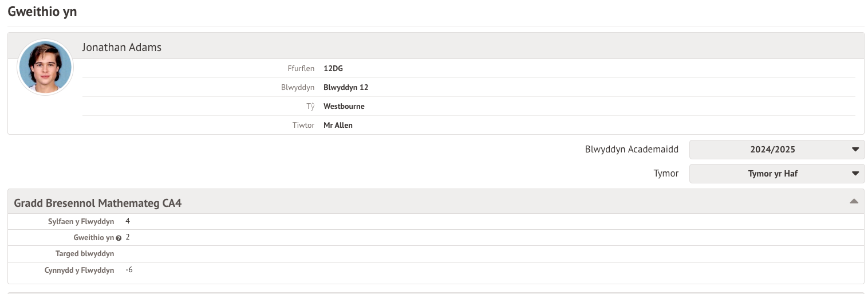
Task: Click the Gweithio yn page heading
Action: [42, 11]
